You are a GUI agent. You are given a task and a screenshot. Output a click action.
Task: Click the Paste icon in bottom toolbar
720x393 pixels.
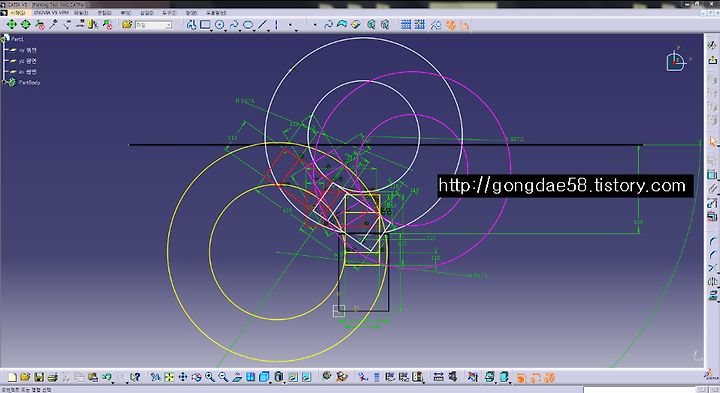(x=93, y=377)
